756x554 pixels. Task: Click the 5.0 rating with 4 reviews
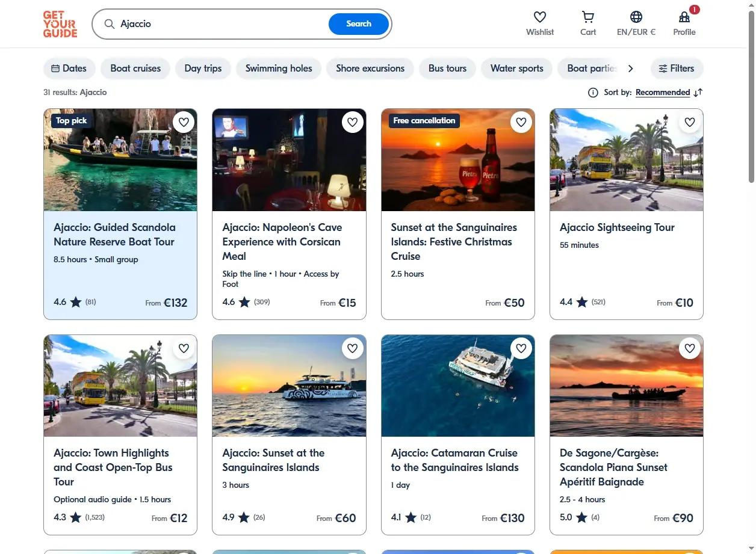tap(580, 517)
